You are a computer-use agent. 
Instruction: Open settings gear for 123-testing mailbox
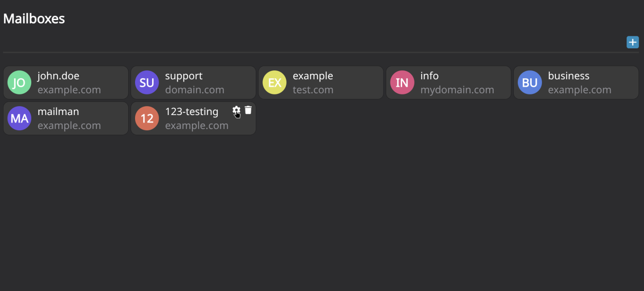click(x=236, y=110)
